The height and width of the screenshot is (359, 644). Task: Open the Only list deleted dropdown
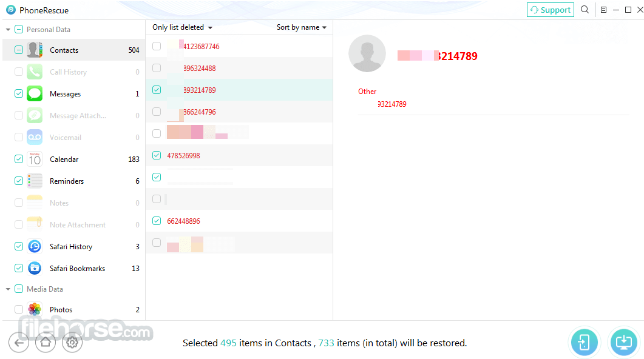point(182,27)
